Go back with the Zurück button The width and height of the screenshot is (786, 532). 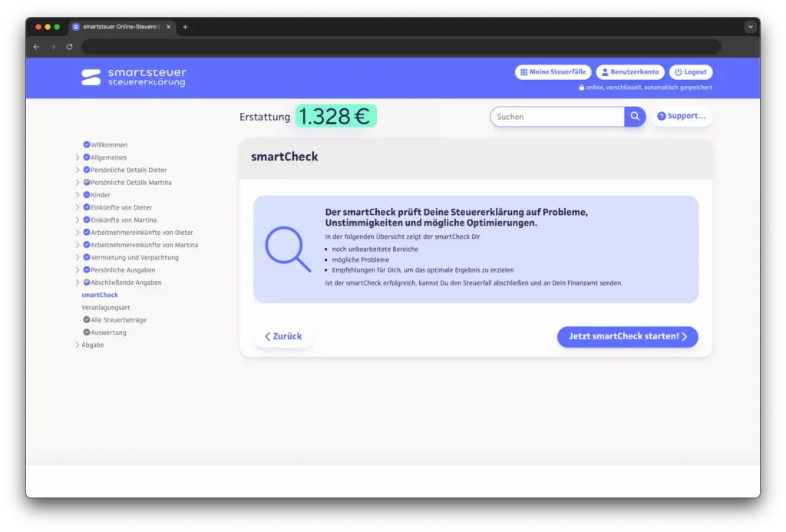[x=283, y=337]
